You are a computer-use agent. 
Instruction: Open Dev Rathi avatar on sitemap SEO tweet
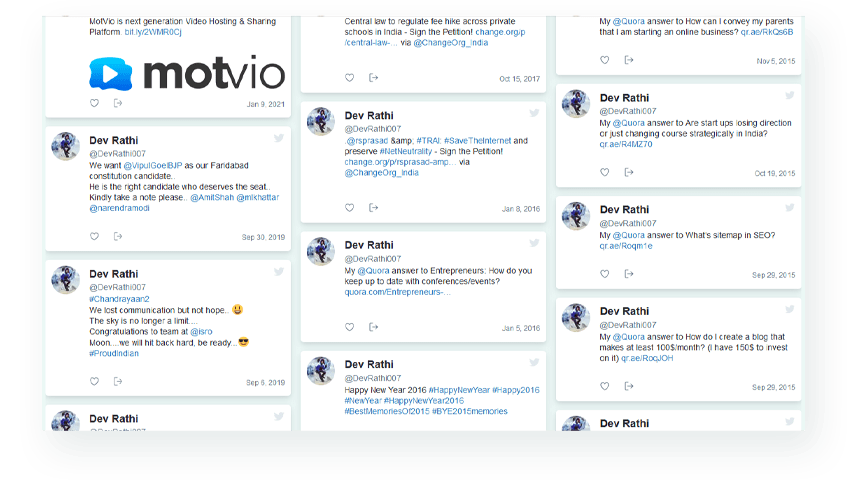pos(576,215)
